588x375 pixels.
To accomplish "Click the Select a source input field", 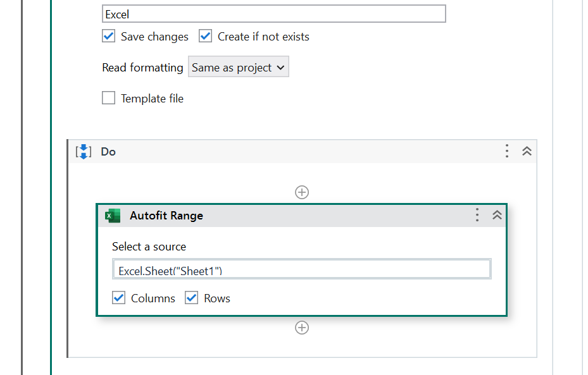I will 301,271.
